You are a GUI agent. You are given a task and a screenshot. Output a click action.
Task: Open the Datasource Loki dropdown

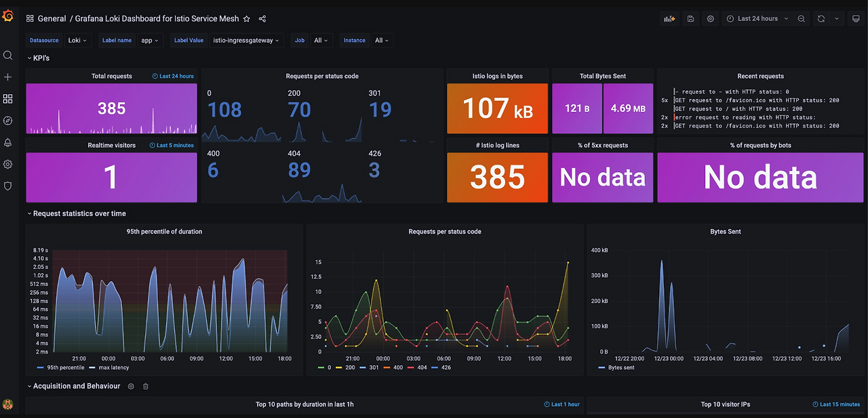pyautogui.click(x=78, y=41)
